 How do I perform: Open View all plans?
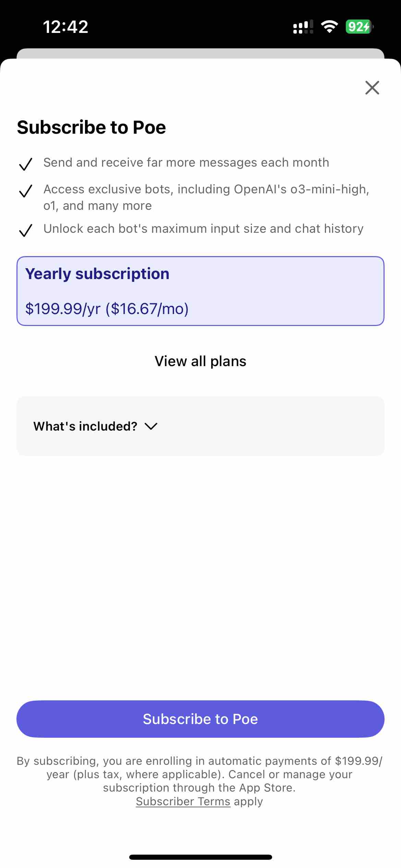pos(200,361)
